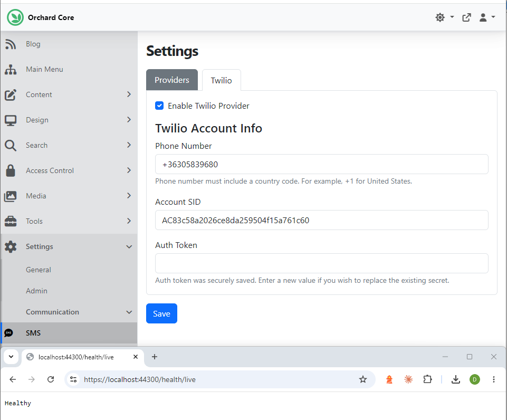This screenshot has width=507, height=420.
Task: Open a new browser tab
Action: pos(155,357)
